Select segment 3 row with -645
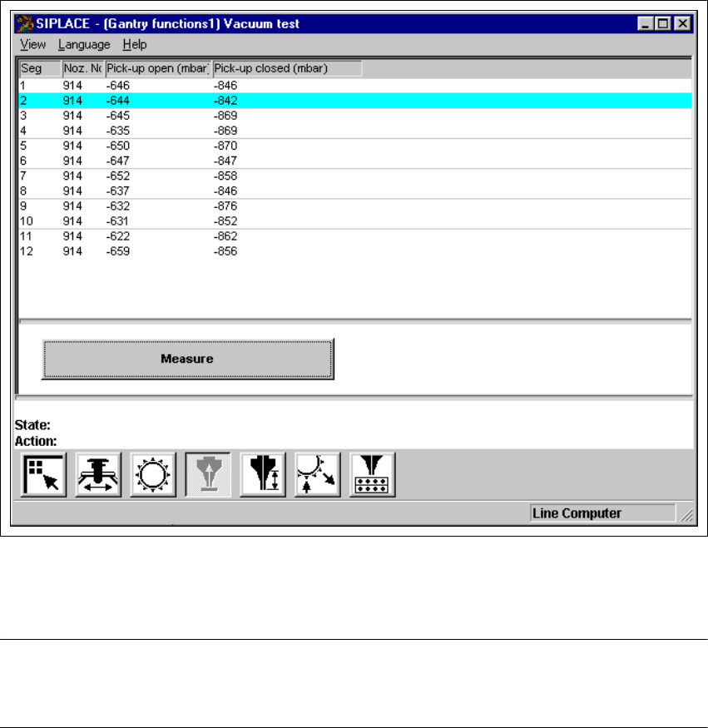Viewport: 708px width, 728px height. pos(355,116)
